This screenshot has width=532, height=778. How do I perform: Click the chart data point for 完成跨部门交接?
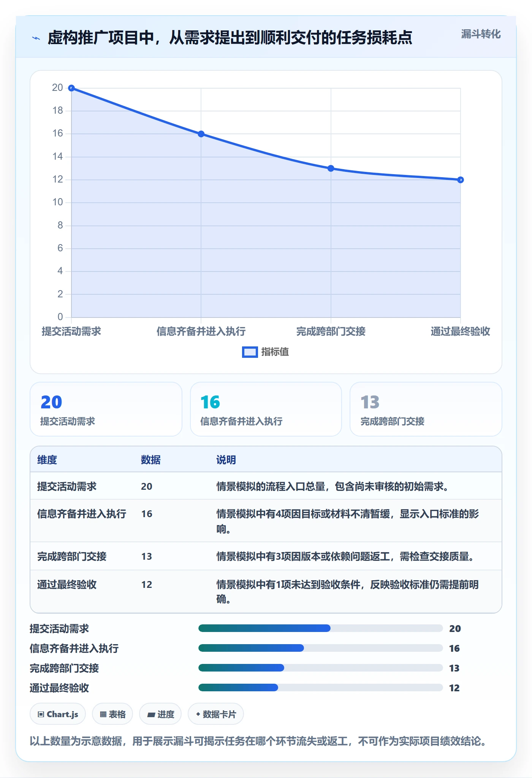pos(331,168)
